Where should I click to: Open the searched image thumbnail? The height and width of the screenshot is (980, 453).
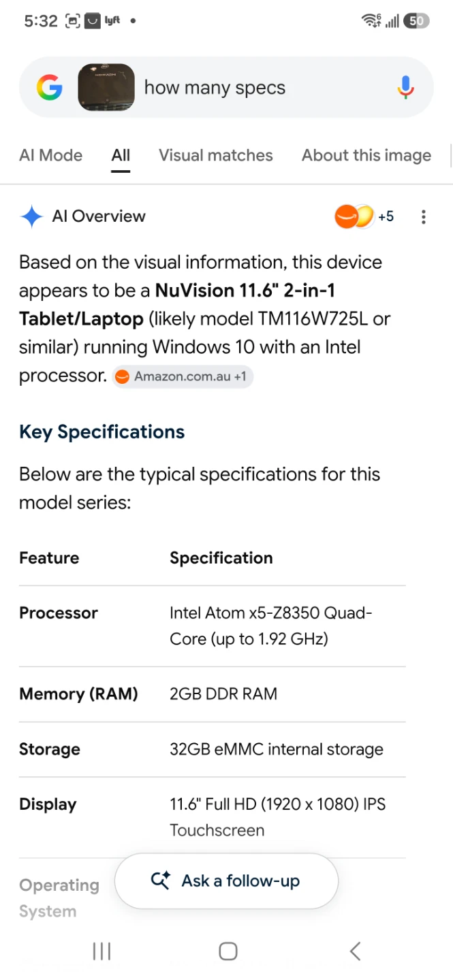(x=106, y=88)
